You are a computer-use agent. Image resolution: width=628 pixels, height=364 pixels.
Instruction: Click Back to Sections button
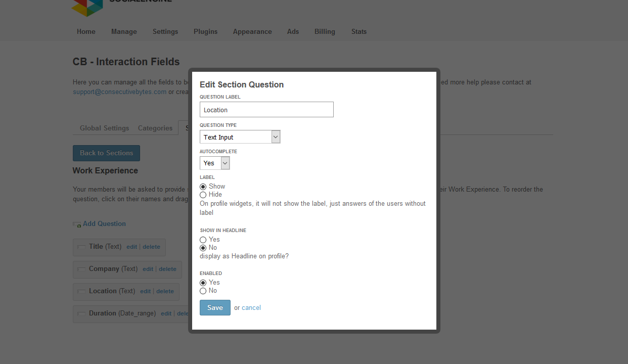point(106,153)
